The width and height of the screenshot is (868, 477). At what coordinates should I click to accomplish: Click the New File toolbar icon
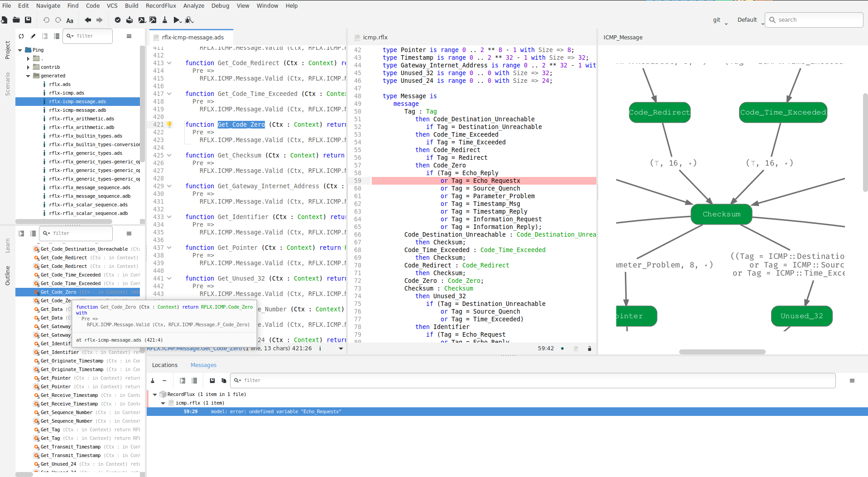pos(4,20)
